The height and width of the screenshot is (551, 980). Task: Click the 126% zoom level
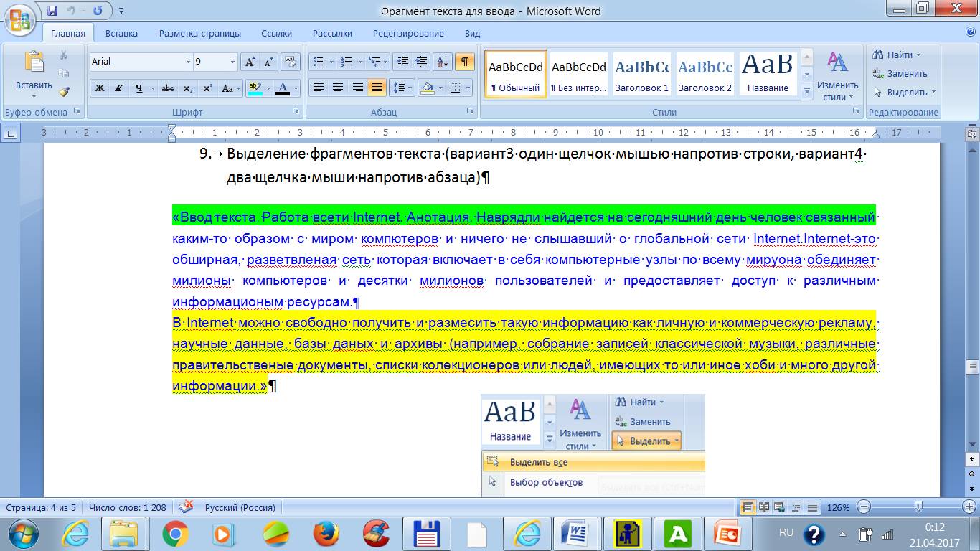pos(838,507)
